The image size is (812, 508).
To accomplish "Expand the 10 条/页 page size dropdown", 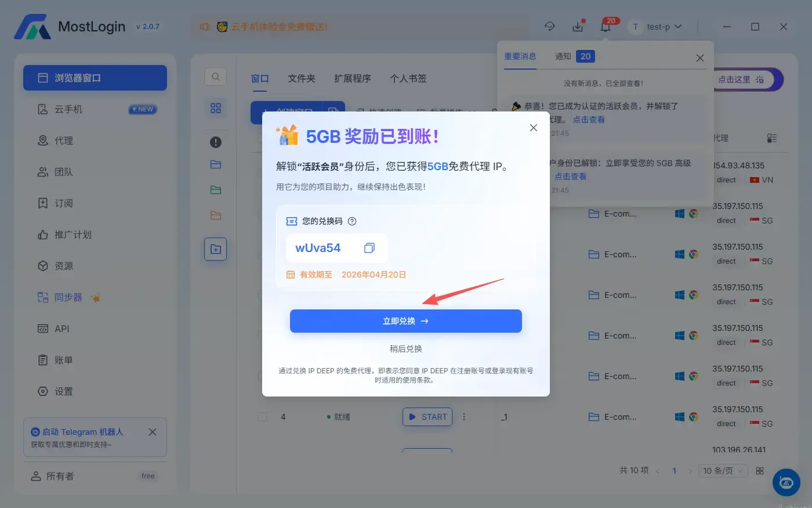I will pos(723,471).
